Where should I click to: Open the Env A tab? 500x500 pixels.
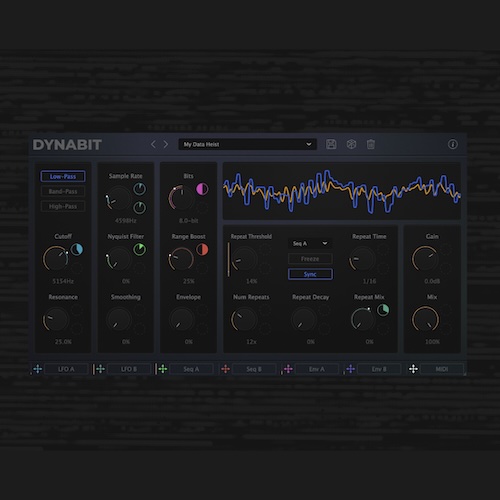(x=317, y=369)
